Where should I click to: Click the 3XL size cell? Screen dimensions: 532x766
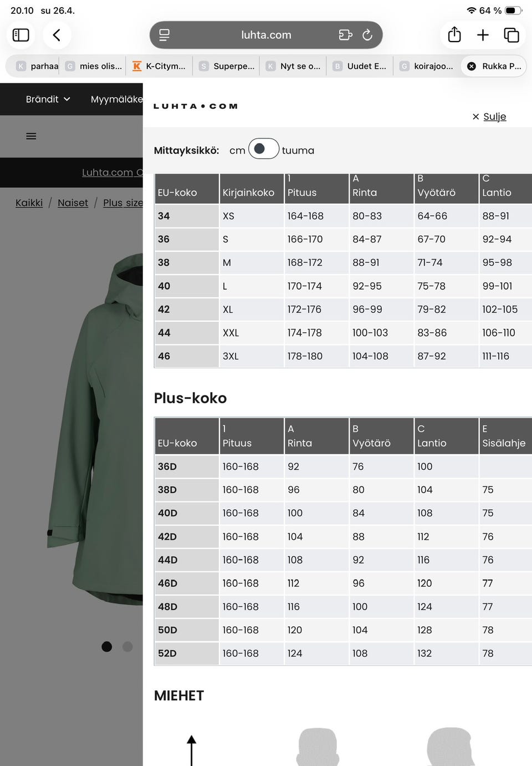(x=252, y=356)
